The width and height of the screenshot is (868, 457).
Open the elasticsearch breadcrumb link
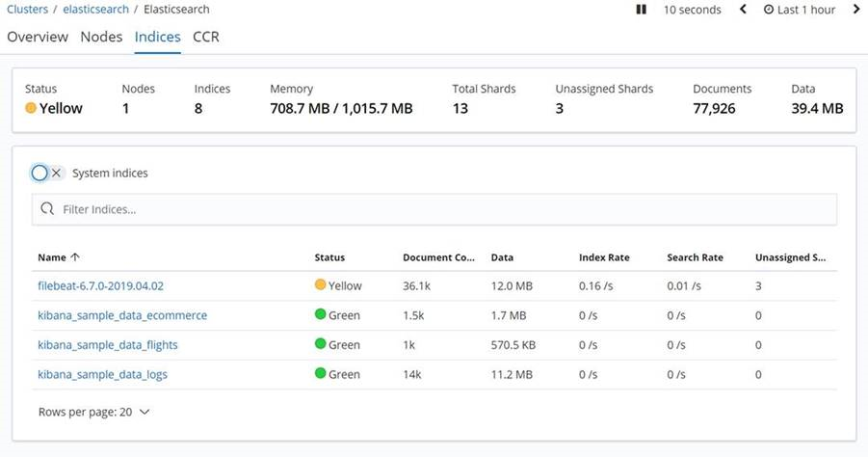(x=95, y=10)
